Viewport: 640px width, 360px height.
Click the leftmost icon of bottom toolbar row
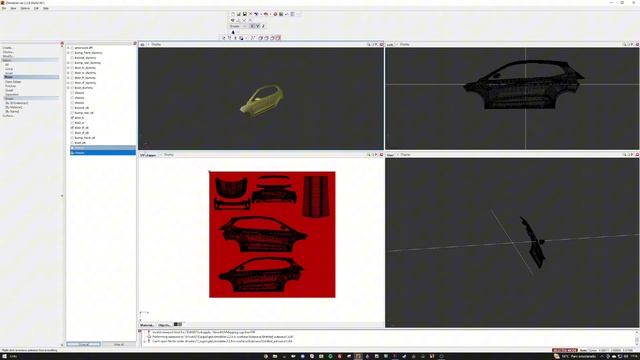[224, 38]
